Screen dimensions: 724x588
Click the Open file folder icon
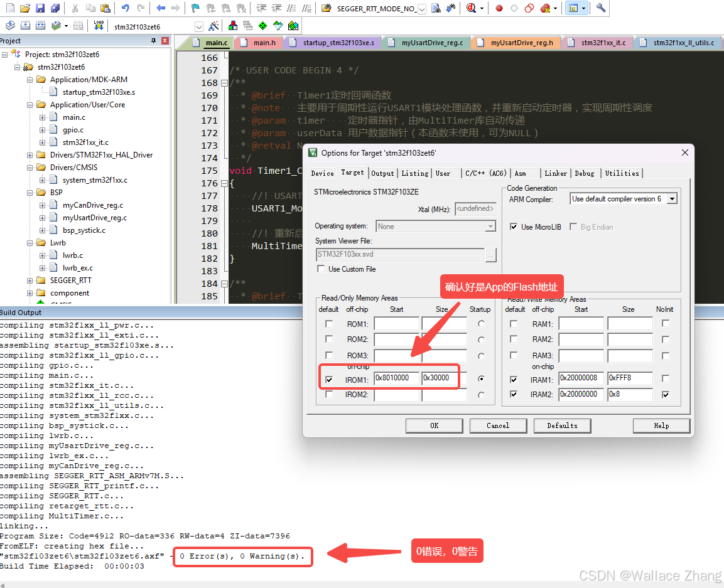click(x=25, y=8)
